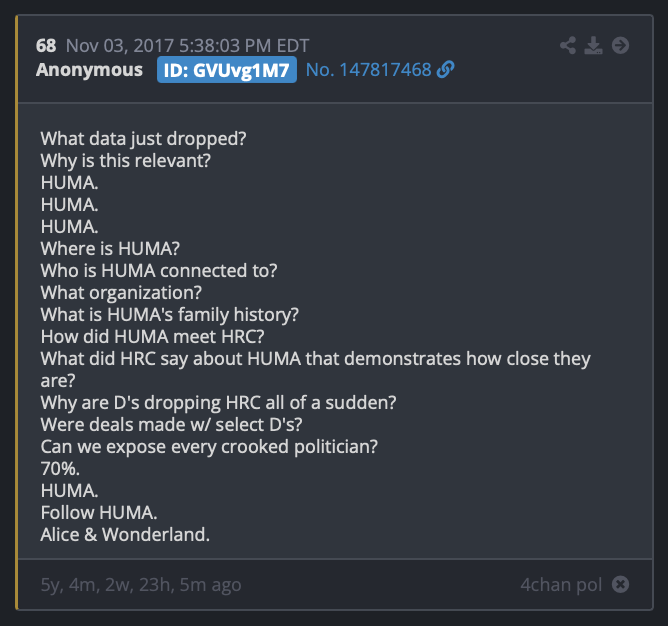Click 'What organization?' text line

point(121,293)
